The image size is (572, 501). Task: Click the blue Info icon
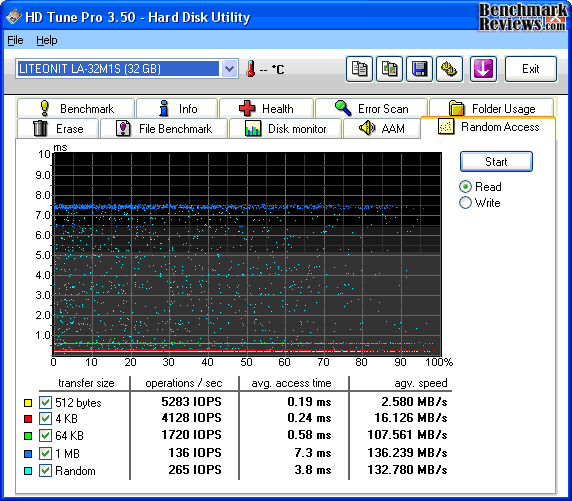[x=164, y=108]
